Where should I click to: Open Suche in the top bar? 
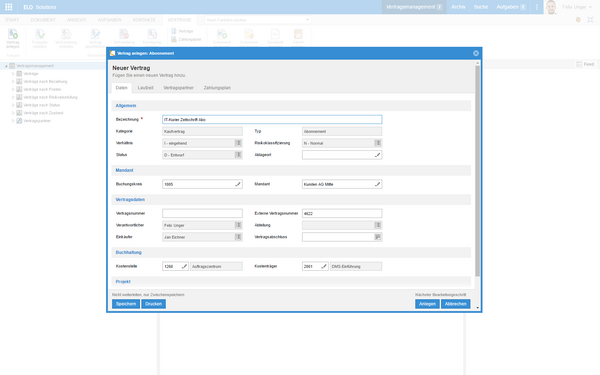click(481, 7)
